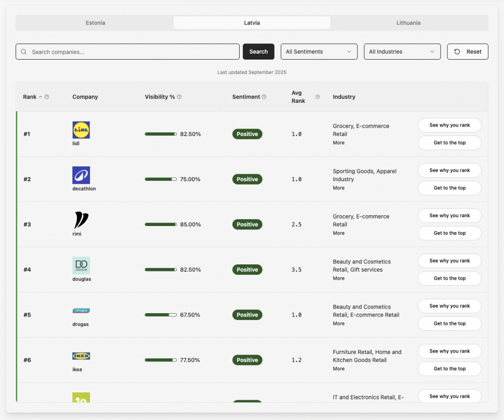Click the Visibility % help icon
Image resolution: width=504 pixels, height=420 pixels.
(179, 97)
